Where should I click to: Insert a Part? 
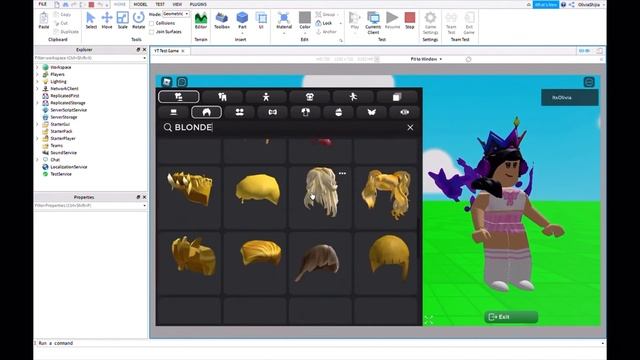tap(242, 20)
